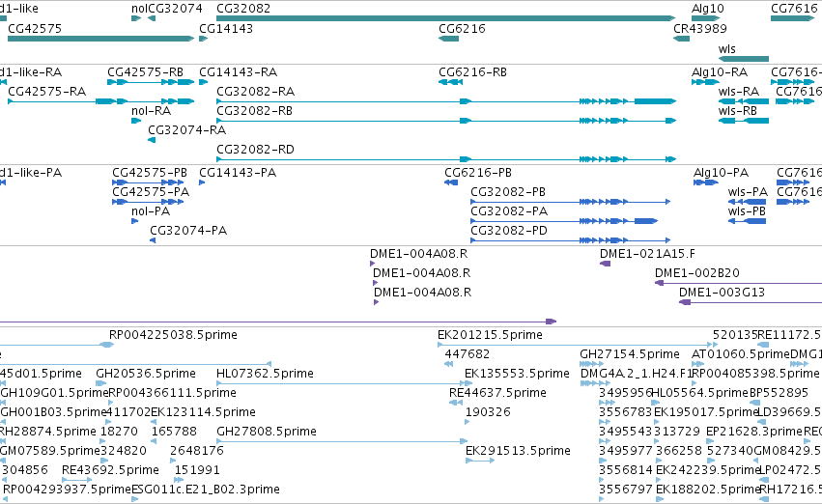Select the 447682 EST label
The height and width of the screenshot is (504, 822).
(467, 354)
